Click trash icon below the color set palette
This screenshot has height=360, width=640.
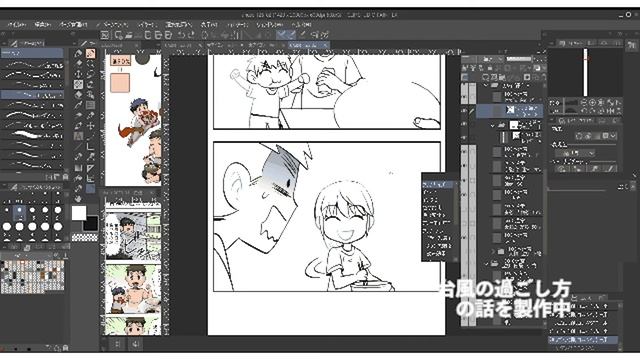tap(65, 348)
